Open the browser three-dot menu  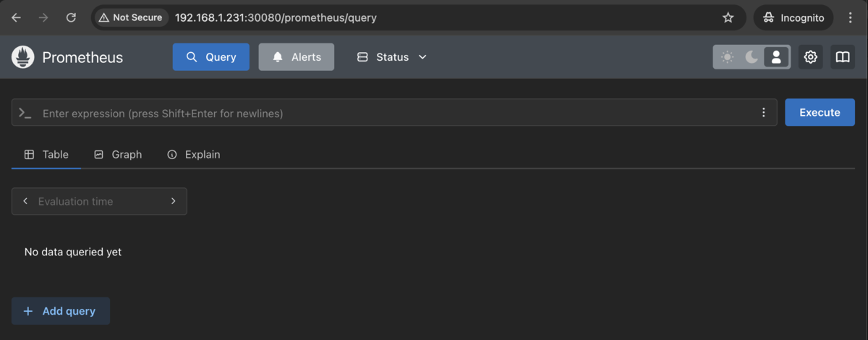click(x=851, y=17)
